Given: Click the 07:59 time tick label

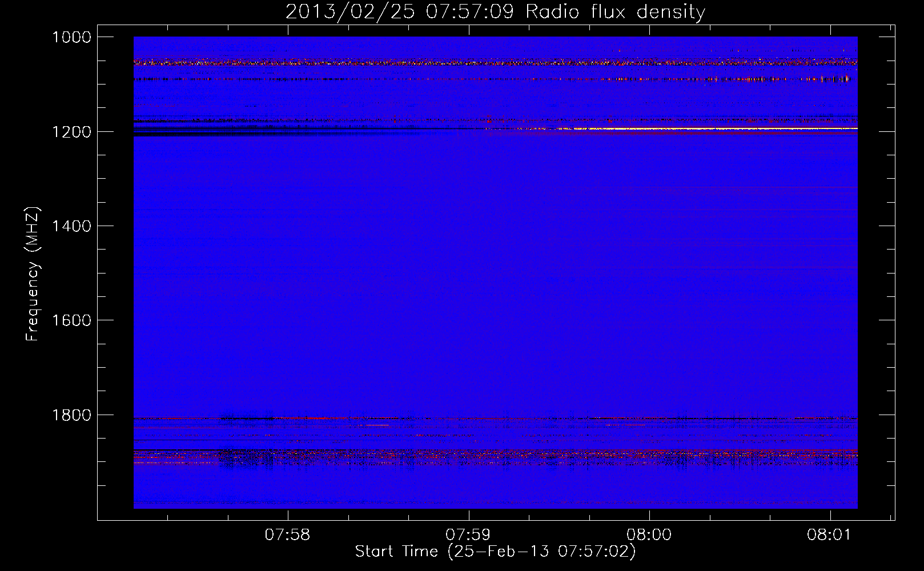Looking at the screenshot, I should click(x=468, y=535).
